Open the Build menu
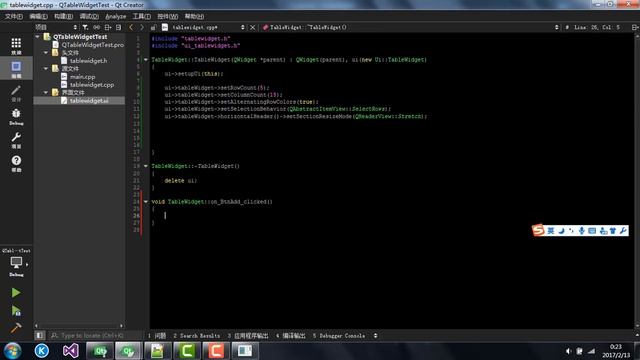The image size is (640, 360). (63, 16)
